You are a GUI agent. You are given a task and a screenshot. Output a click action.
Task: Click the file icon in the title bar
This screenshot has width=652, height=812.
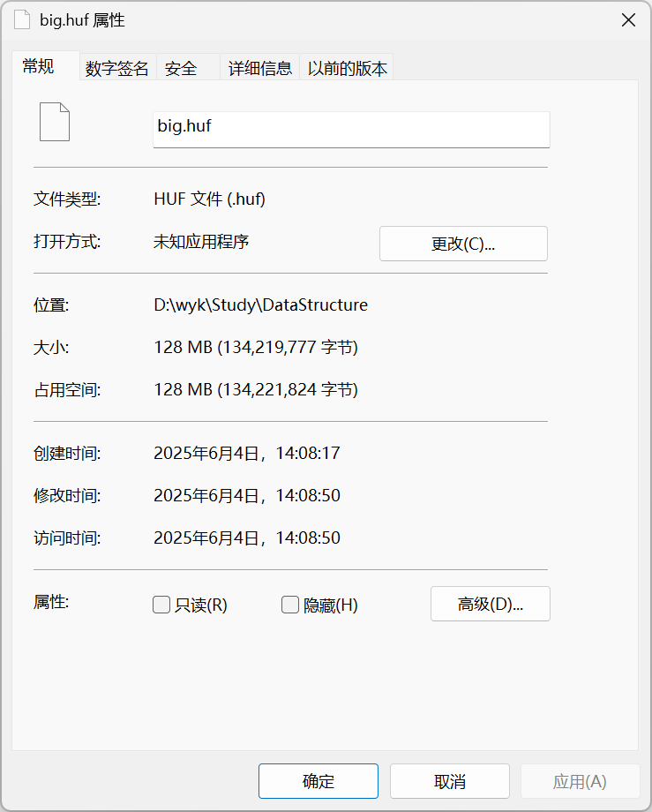coord(22,20)
